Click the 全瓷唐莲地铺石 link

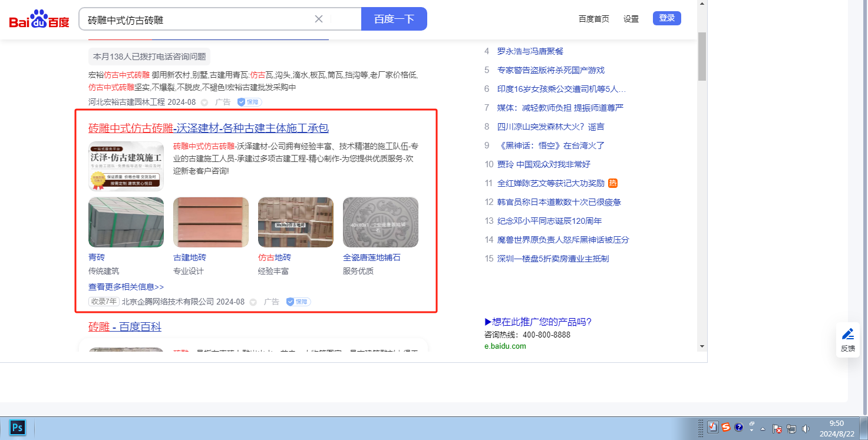pyautogui.click(x=372, y=257)
